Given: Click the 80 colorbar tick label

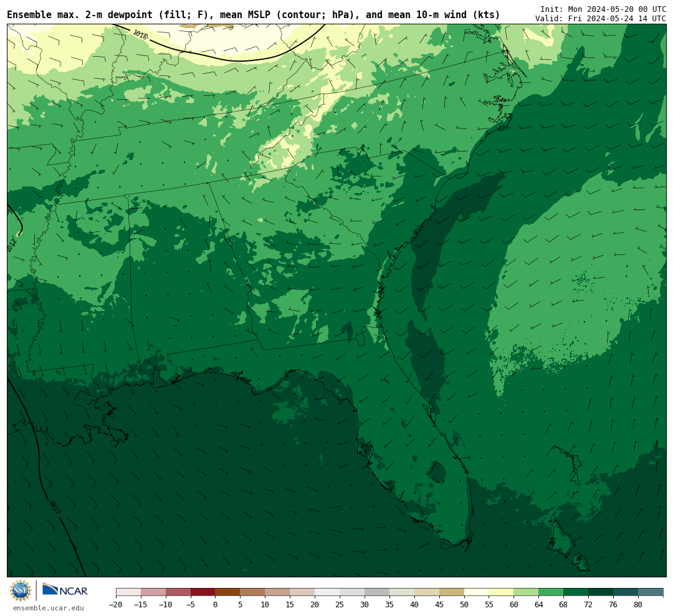Looking at the screenshot, I should click(x=639, y=605).
